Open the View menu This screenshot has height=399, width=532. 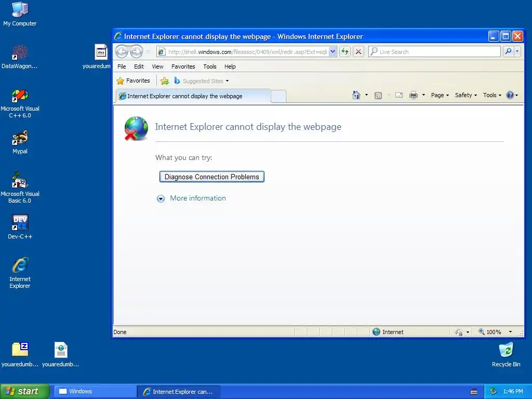[x=157, y=66]
